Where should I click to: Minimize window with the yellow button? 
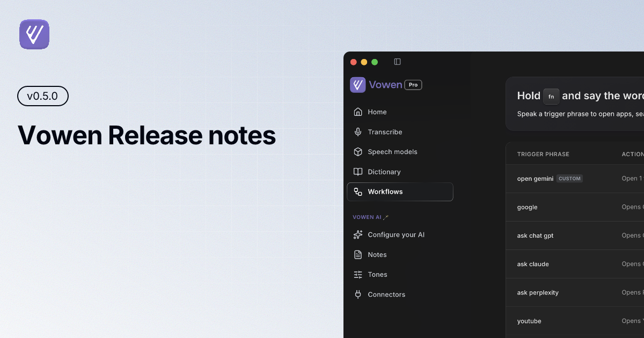[x=364, y=62]
